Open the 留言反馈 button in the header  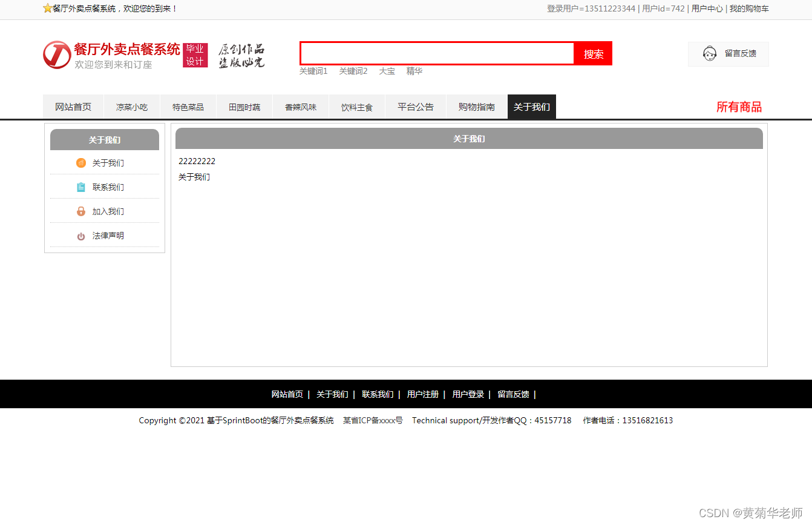(x=729, y=54)
